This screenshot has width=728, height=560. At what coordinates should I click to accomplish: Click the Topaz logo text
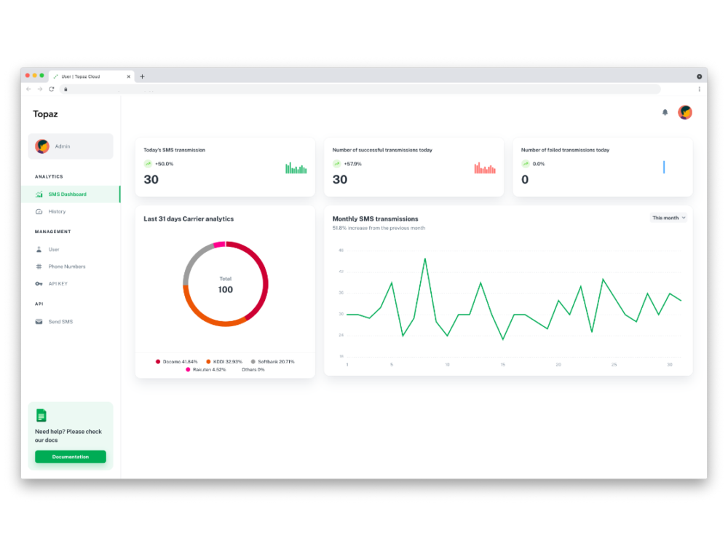point(45,114)
